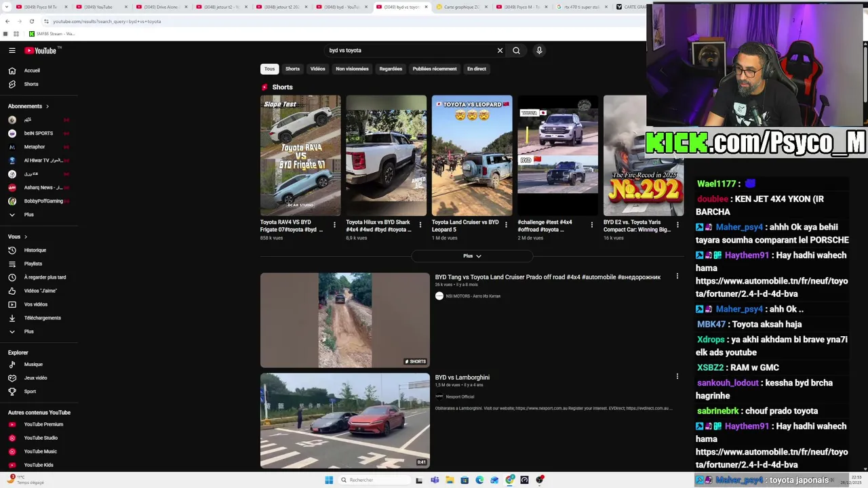Screen dimensions: 868x488
Task: Open YouTube Studio link
Action: (39, 438)
